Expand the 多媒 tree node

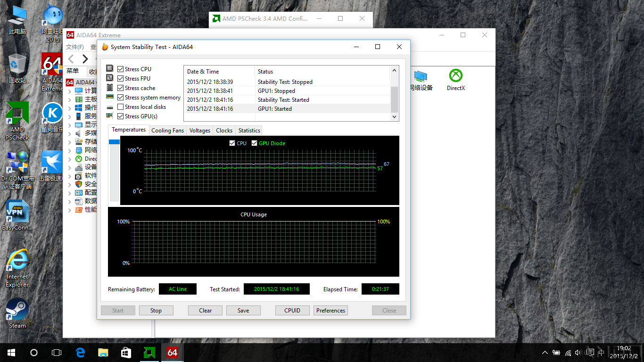tap(70, 133)
